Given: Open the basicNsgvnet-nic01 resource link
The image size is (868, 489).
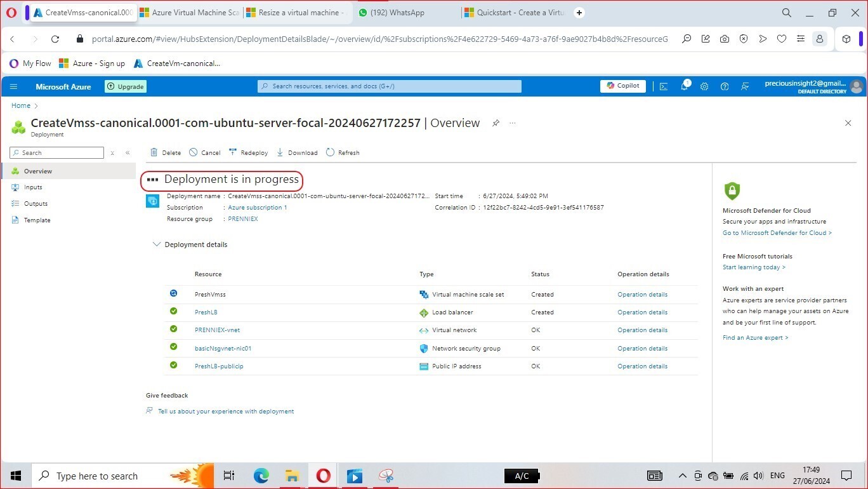Looking at the screenshot, I should click(x=223, y=349).
